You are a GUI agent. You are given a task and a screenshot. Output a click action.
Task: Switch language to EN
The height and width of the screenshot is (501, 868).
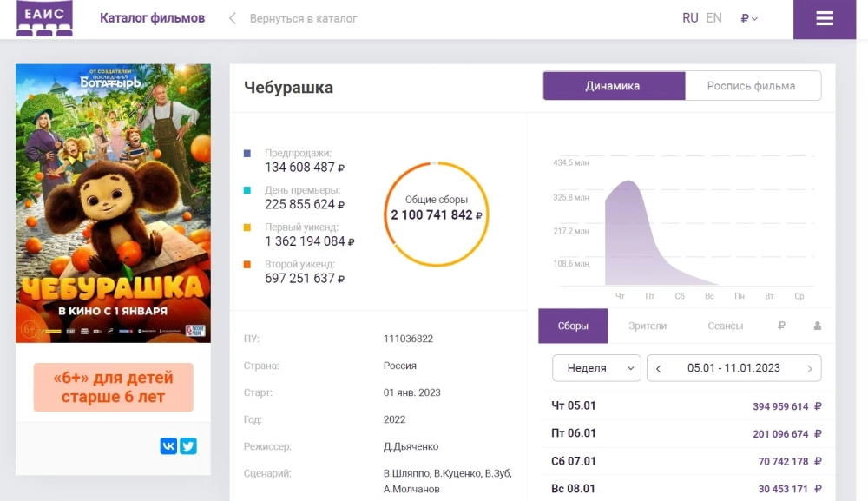(x=713, y=18)
